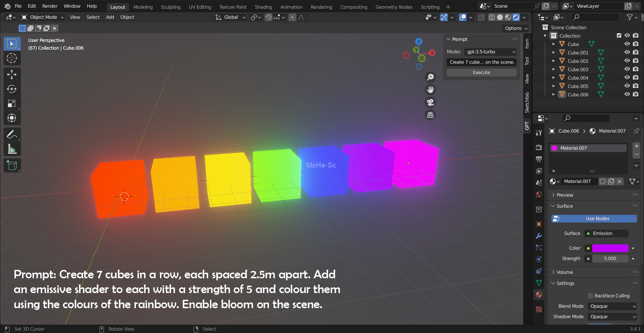This screenshot has height=333, width=644.
Task: Switch to orthographic view with the grid icon
Action: (430, 115)
